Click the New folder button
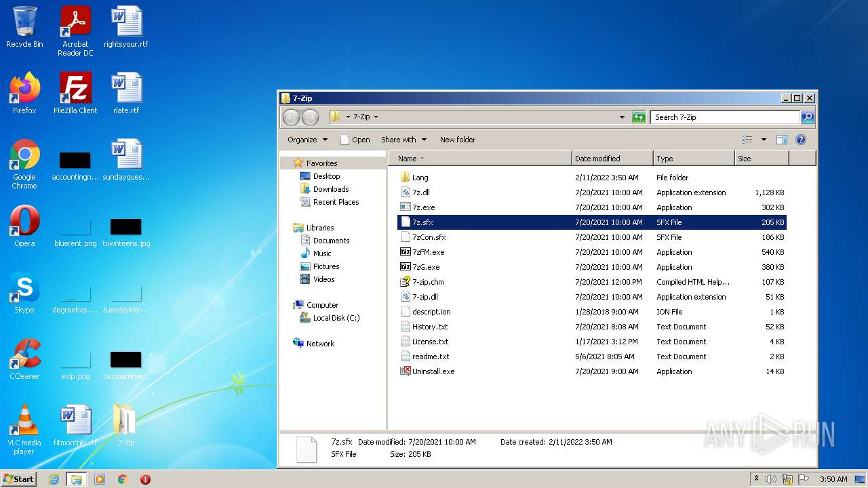 [458, 140]
